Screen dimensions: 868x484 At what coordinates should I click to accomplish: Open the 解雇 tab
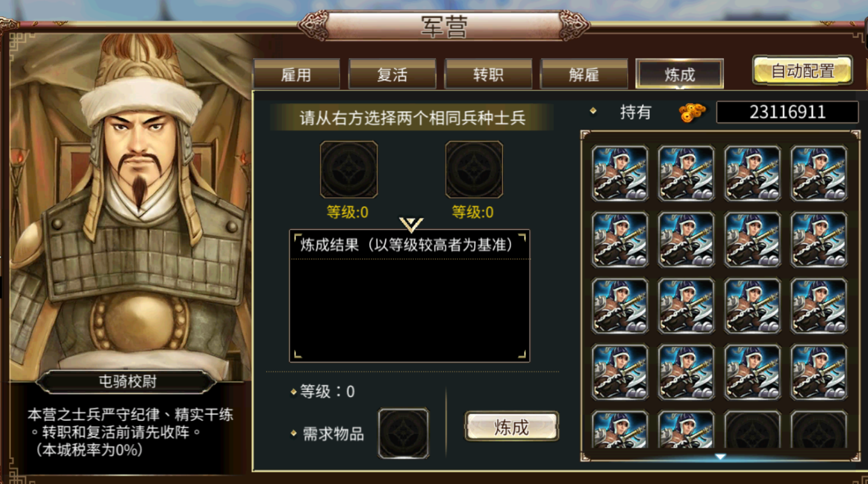tap(584, 74)
